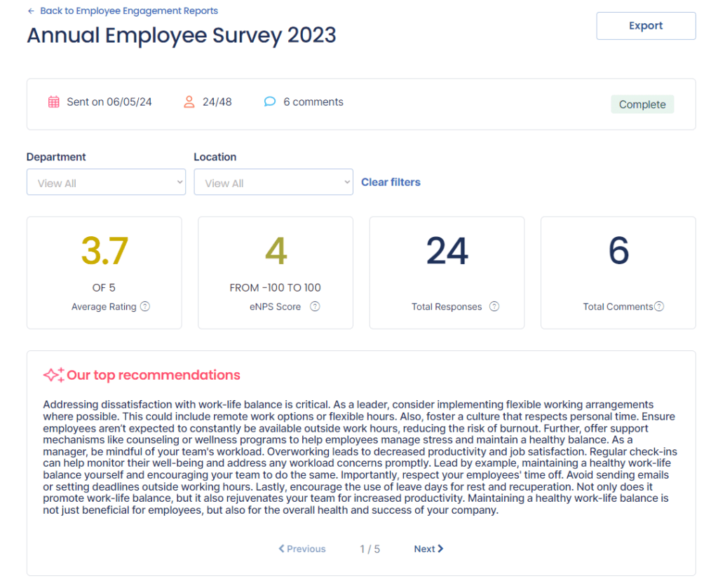This screenshot has width=718, height=588.
Task: Open the Average Rating info tooltip icon
Action: pyautogui.click(x=145, y=306)
